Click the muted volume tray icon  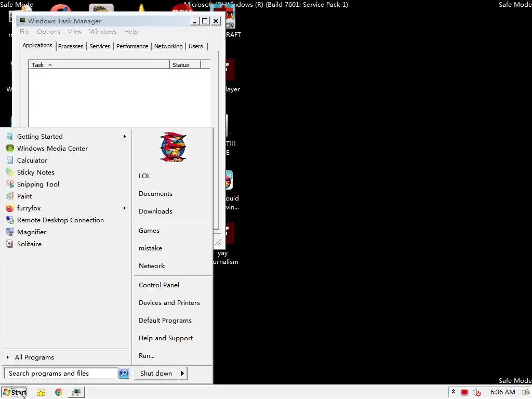(477, 393)
